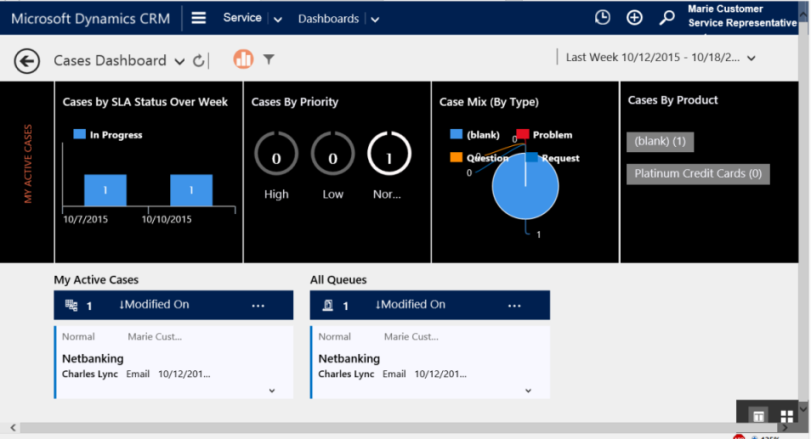The height and width of the screenshot is (439, 811).
Task: Click the horizontal scrollbar track
Action: tap(398, 428)
